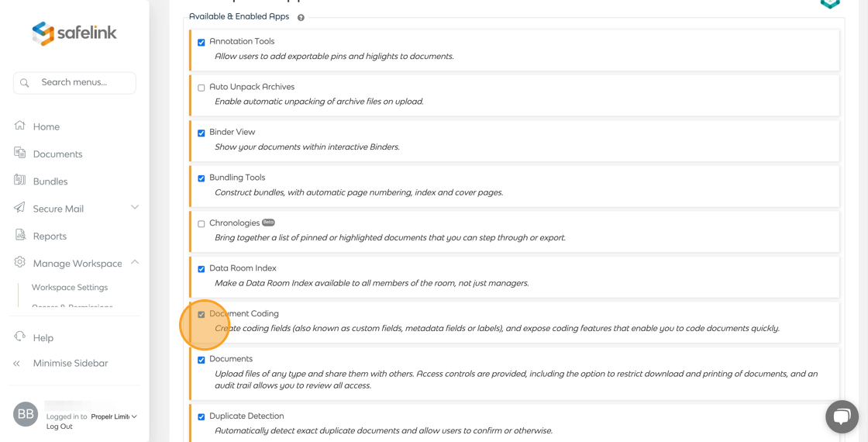
Task: Click the Safelink logo
Action: click(74, 33)
